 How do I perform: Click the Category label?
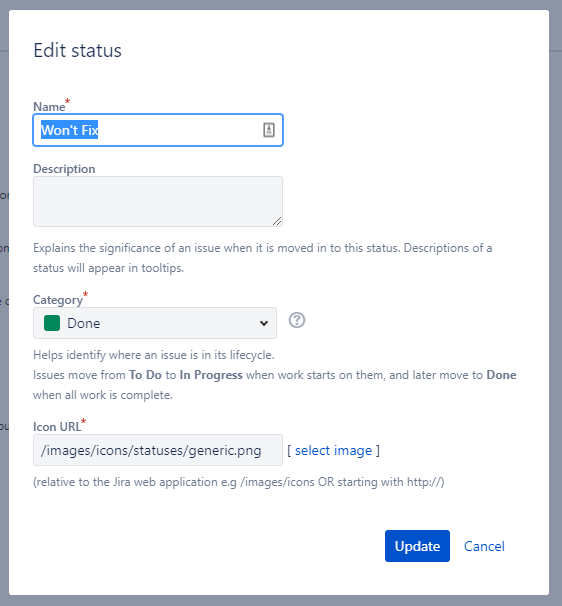coord(58,300)
